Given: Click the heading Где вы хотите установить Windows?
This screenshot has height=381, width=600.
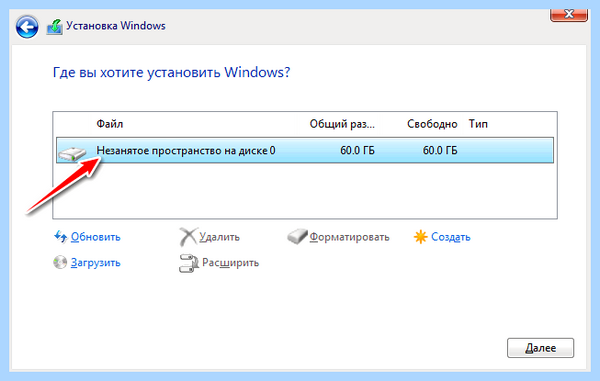Looking at the screenshot, I should [171, 72].
